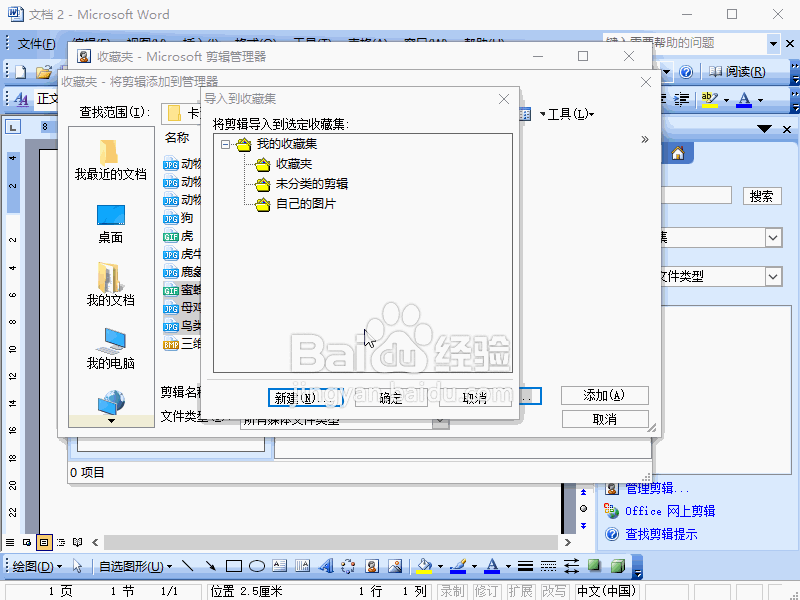800x600 pixels.
Task: Select the Arrow drawing tool
Action: 210,566
